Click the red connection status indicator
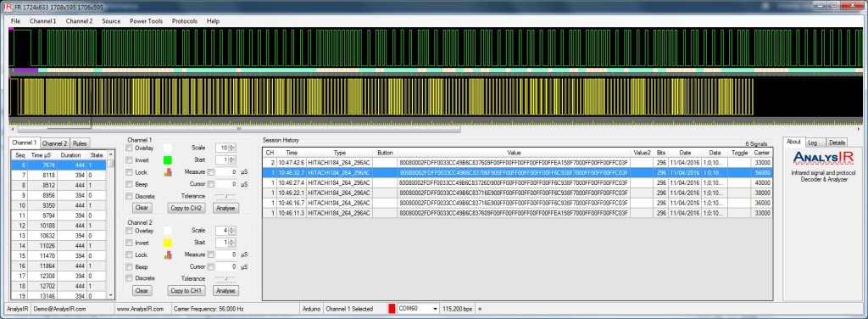This screenshot has height=319, width=868. 392,309
